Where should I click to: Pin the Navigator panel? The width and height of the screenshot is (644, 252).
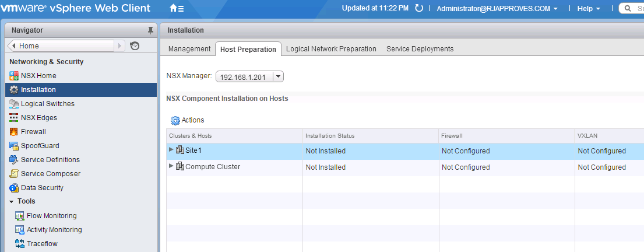tap(150, 30)
